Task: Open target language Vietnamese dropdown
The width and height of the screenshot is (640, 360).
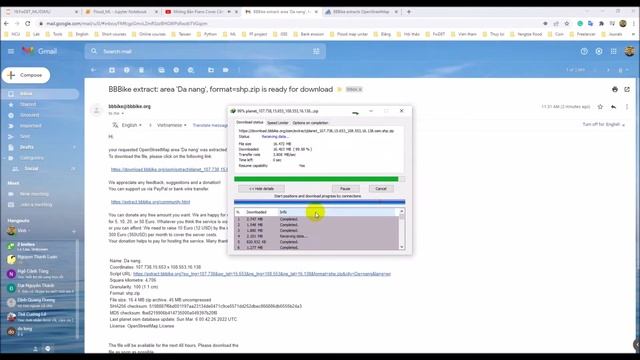Action: [171, 125]
